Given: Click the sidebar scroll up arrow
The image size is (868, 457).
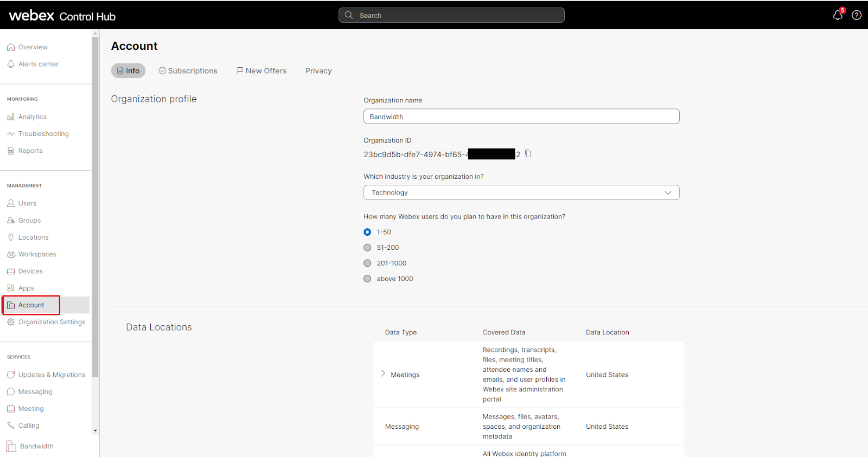Looking at the screenshot, I should [x=95, y=34].
